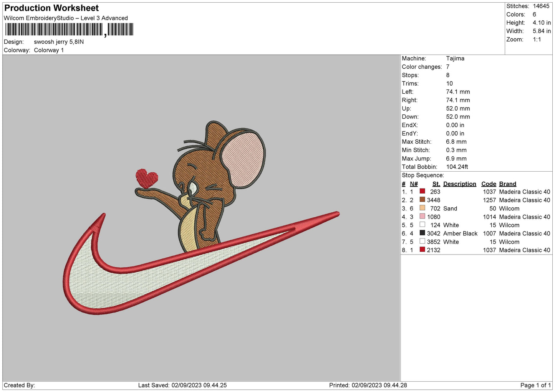555x392 pixels.
Task: Select white swatch in stop 5 row
Action: [422, 225]
